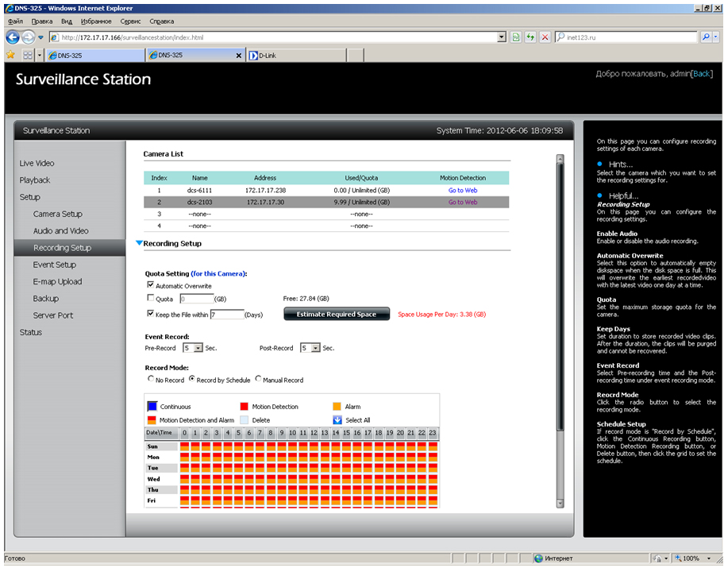The height and width of the screenshot is (568, 728).
Task: Click the Select All arrow icon
Action: 337,420
